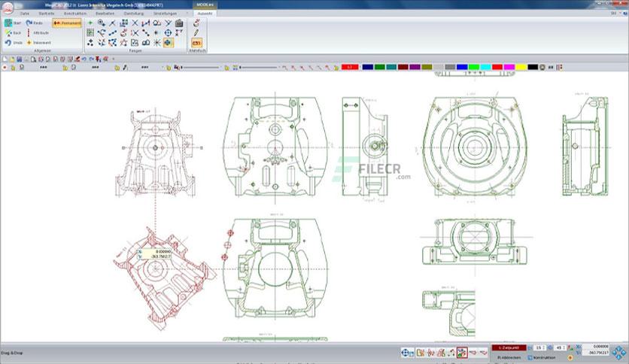Select the crossed-lines intersection snap icon
This screenshot has height=364, width=629.
click(x=135, y=23)
